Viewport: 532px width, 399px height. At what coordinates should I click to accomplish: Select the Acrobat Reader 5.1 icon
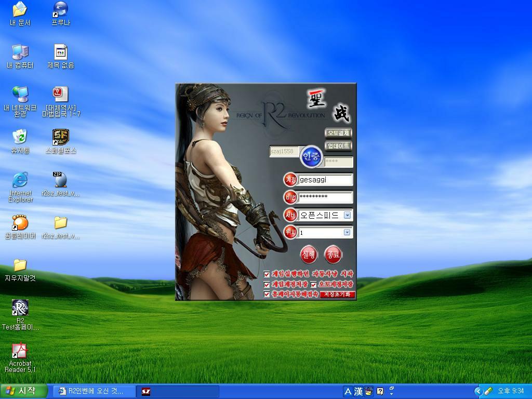click(20, 357)
